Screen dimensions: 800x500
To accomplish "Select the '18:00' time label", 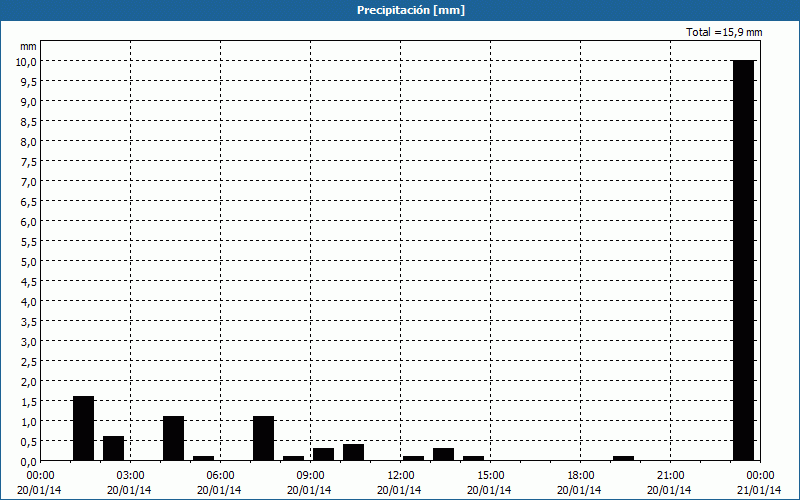I will pyautogui.click(x=581, y=476).
